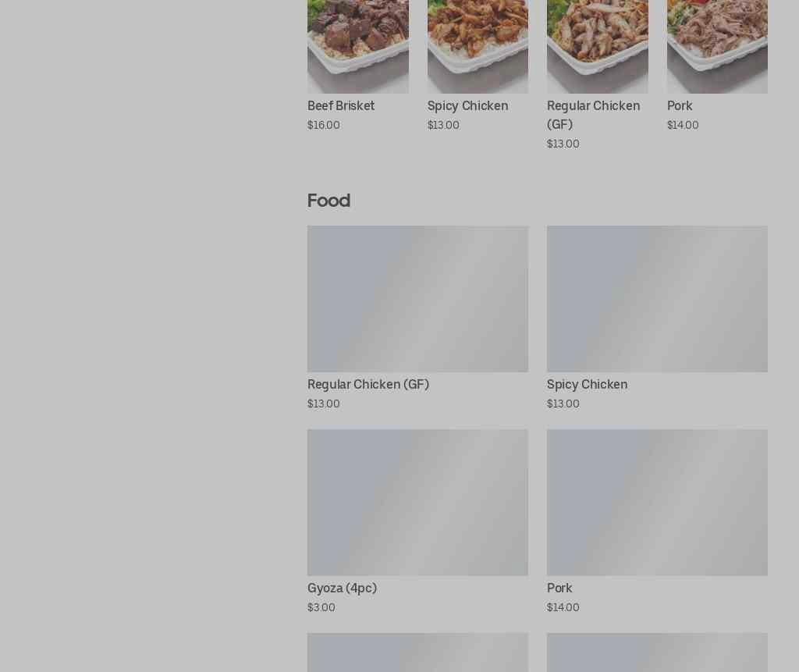799x672 pixels.
Task: Click the $3.00 Gyoza price
Action: click(x=321, y=607)
